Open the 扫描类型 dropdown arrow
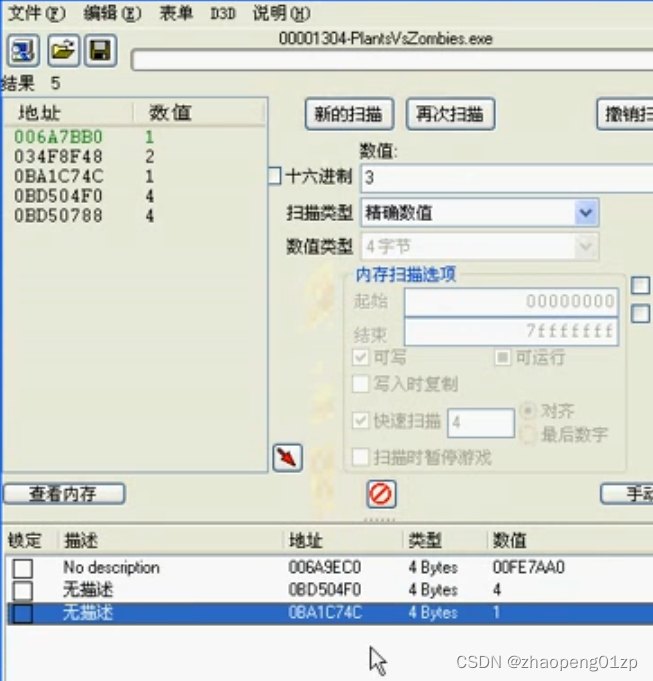The image size is (653, 681). (x=586, y=212)
